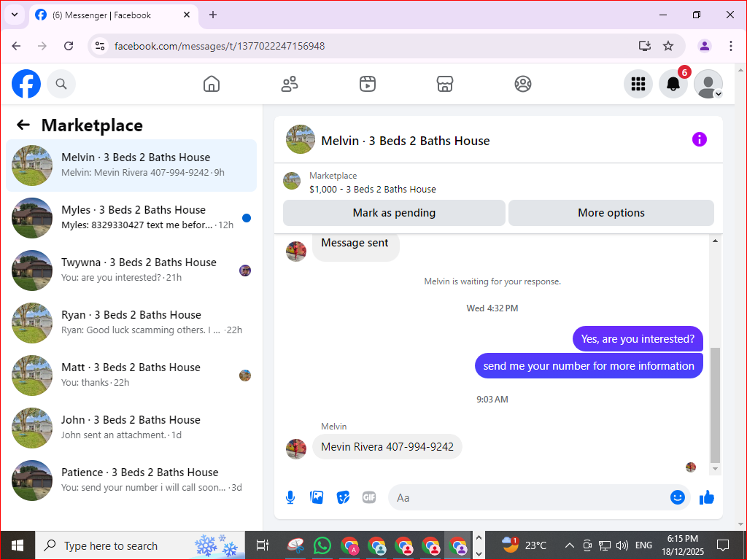Open the Windows Start menu
The width and height of the screenshot is (747, 560).
(x=18, y=545)
